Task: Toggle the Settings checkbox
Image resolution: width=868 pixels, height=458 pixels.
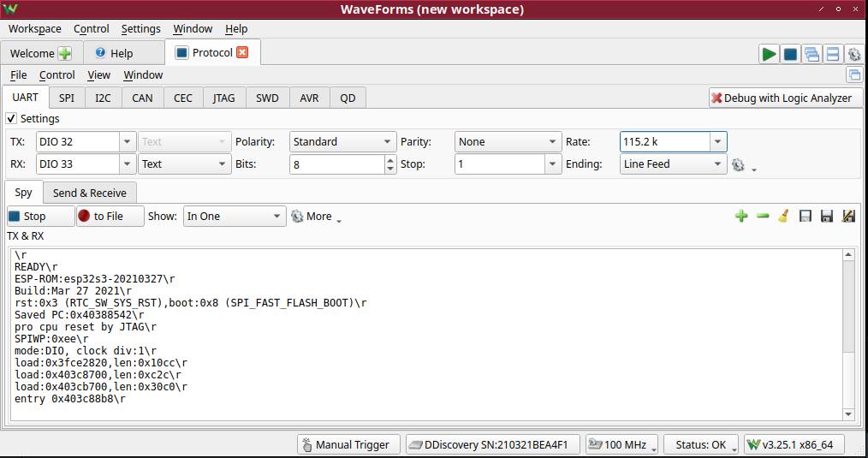Action: point(11,118)
